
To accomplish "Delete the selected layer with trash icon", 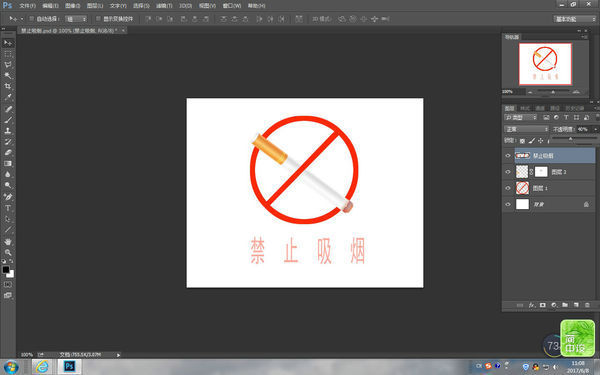I will (587, 305).
